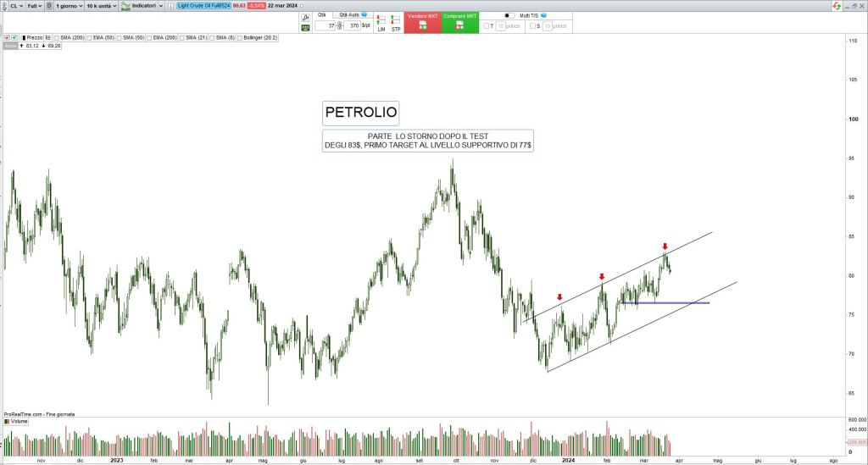Screen dimensions: 868x465
Task: Click the Vendere MKT button
Action: (x=423, y=23)
